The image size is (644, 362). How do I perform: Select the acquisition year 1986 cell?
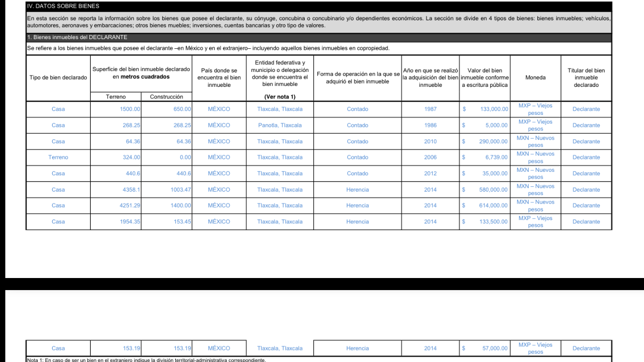click(430, 125)
